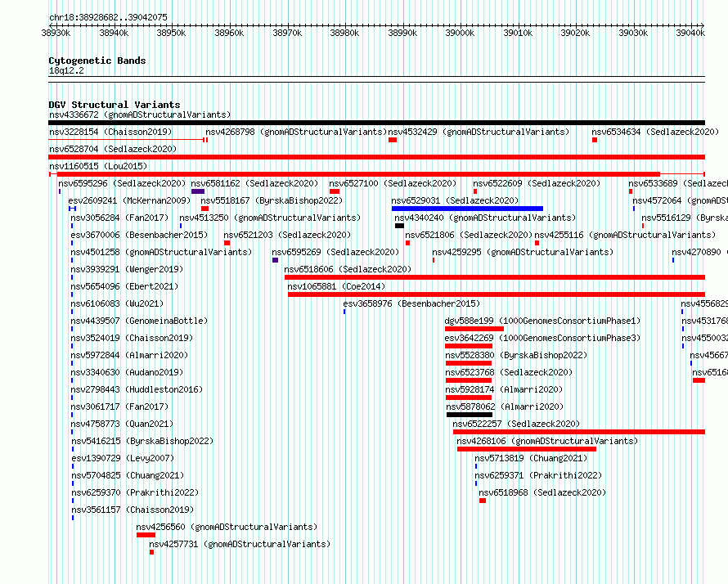This screenshot has width=728, height=584.
Task: Click nsv6528704 (Sedlazeck2020) label
Action: [113, 149]
